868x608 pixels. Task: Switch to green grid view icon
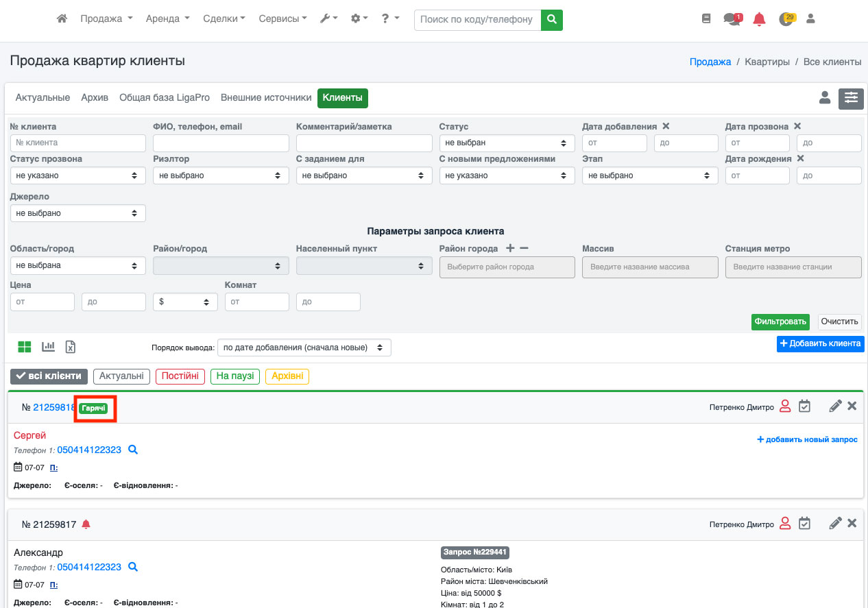(x=25, y=347)
